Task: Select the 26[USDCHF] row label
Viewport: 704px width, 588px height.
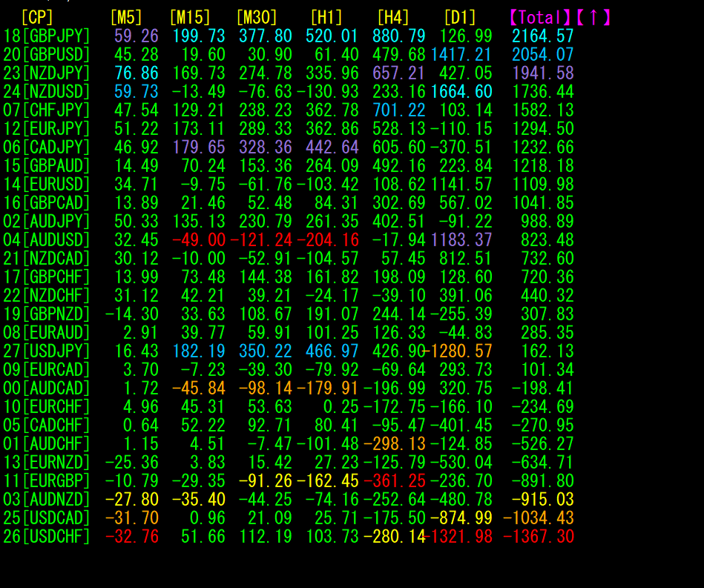Action: pyautogui.click(x=47, y=536)
